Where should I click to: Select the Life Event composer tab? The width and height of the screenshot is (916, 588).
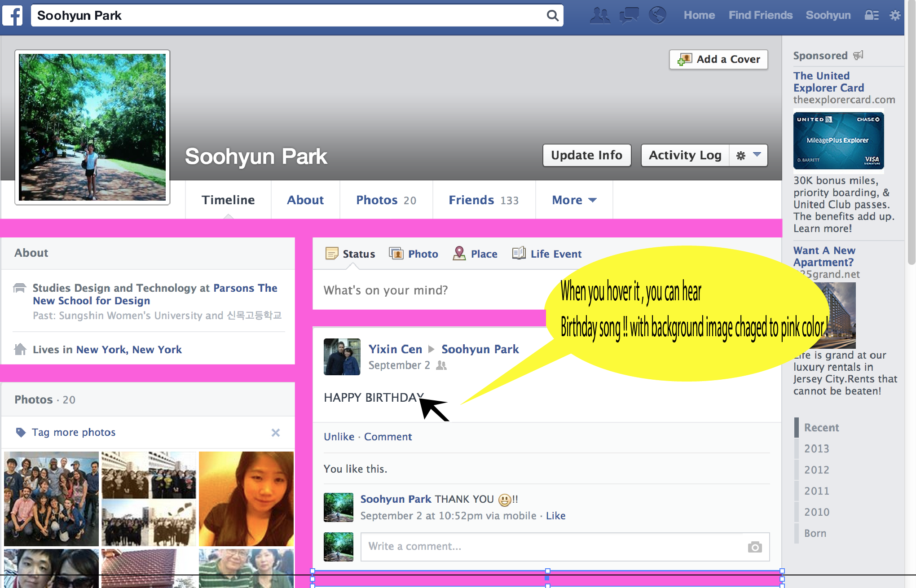[547, 254]
